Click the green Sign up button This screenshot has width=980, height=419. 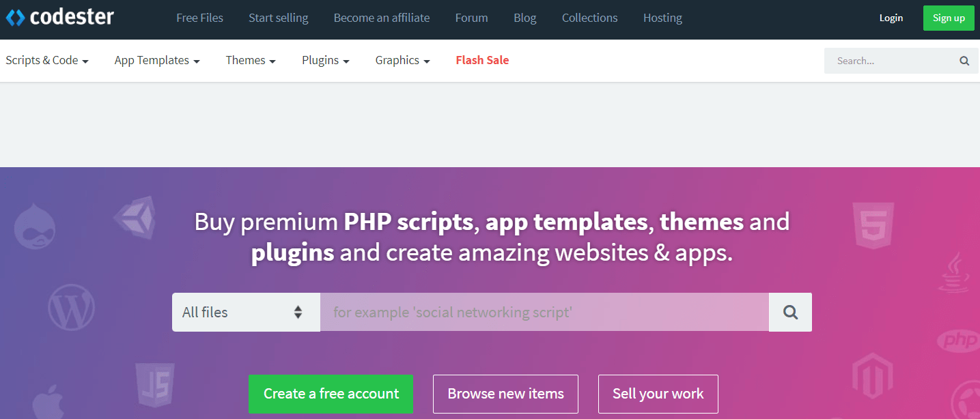949,18
